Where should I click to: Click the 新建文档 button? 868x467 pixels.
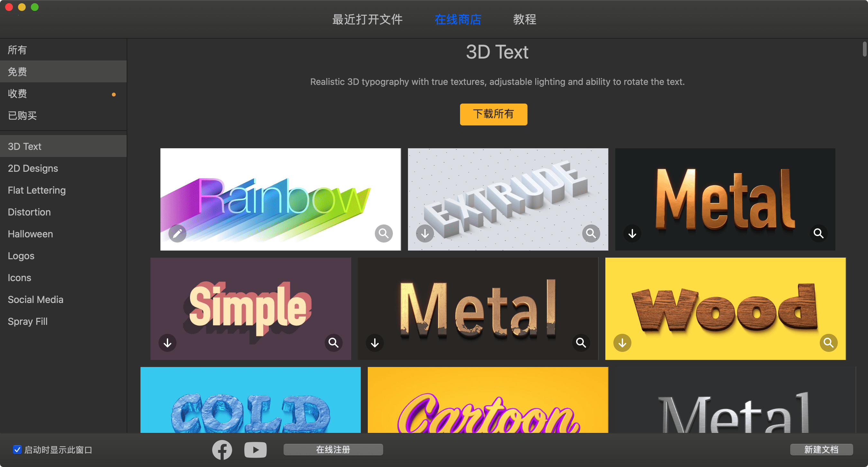pos(821,449)
